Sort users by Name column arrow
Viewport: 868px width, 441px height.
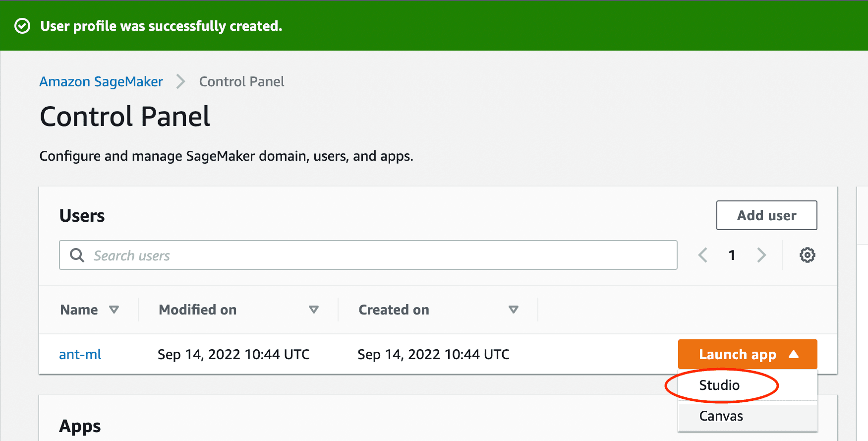coord(114,310)
